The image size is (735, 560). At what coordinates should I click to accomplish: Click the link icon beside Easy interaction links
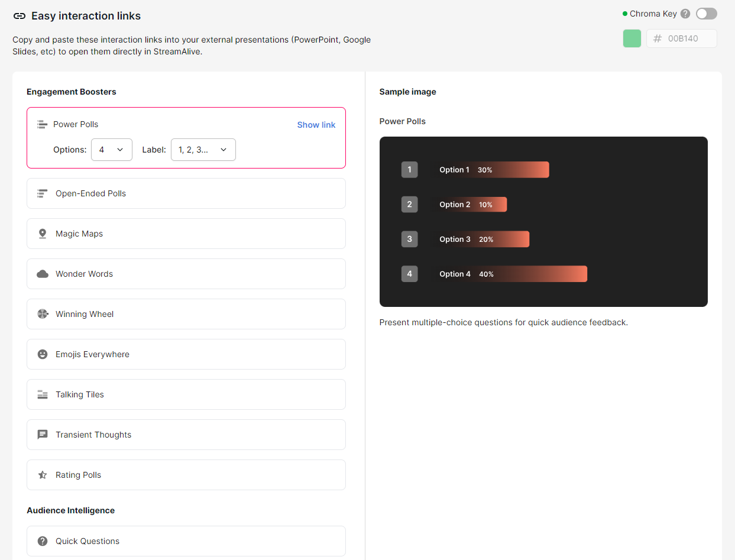tap(20, 16)
